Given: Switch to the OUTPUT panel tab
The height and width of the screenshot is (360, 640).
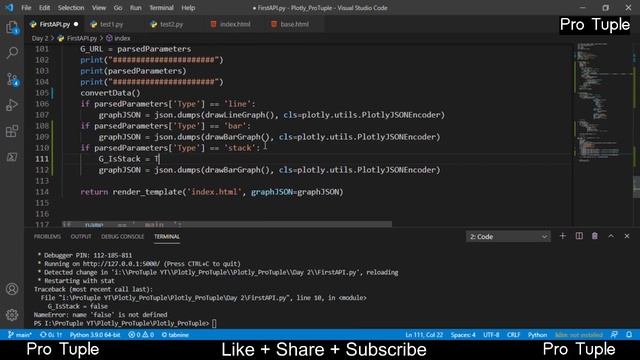Looking at the screenshot, I should click(x=81, y=236).
